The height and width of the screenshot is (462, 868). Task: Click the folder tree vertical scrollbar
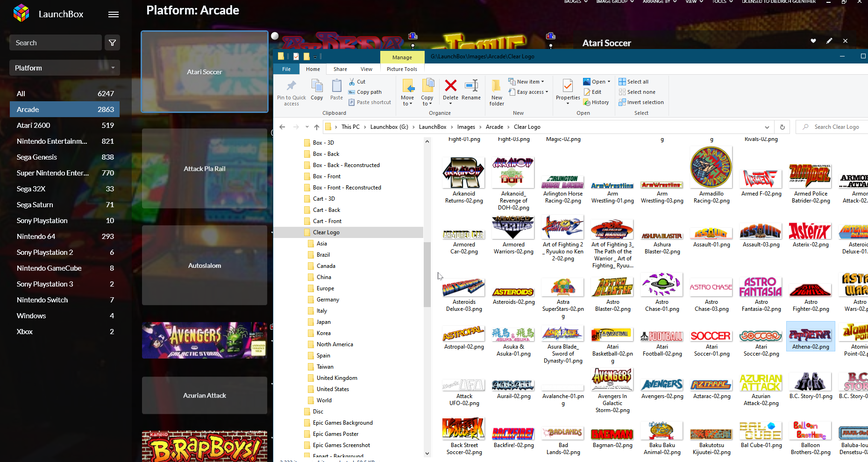(427, 274)
